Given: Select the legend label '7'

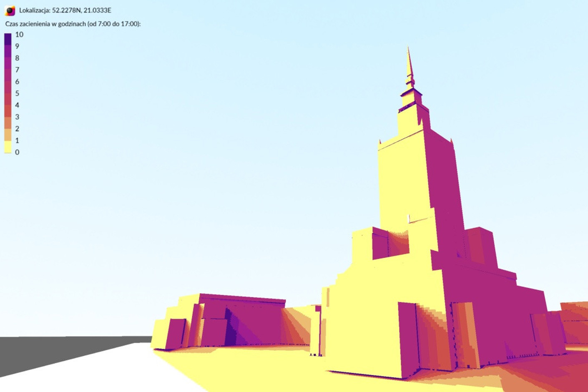Looking at the screenshot, I should [17, 70].
